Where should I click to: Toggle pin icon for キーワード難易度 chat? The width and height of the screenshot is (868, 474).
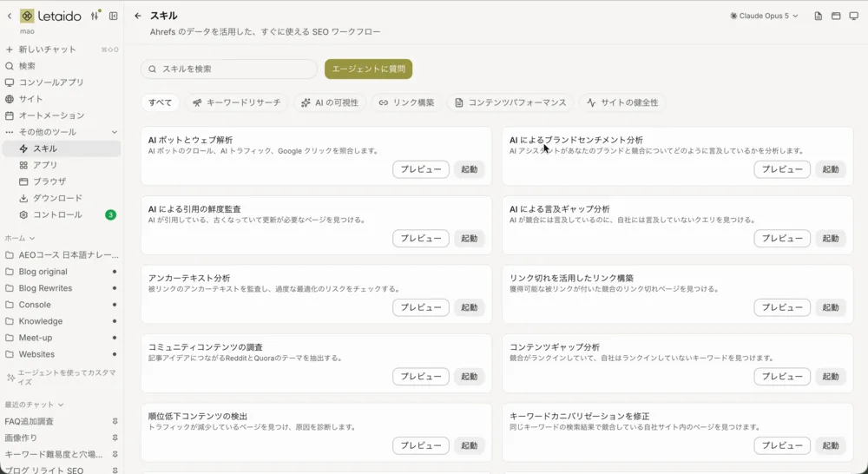(x=115, y=455)
